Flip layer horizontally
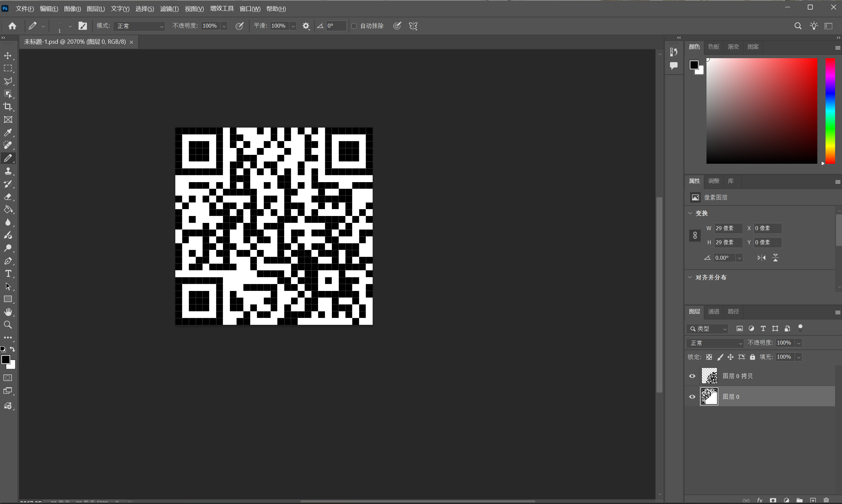 761,258
